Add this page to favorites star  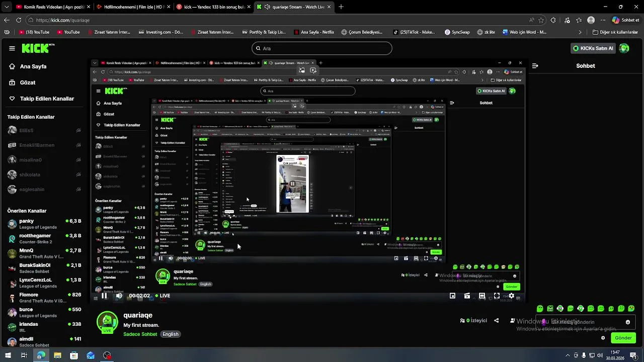[541, 20]
